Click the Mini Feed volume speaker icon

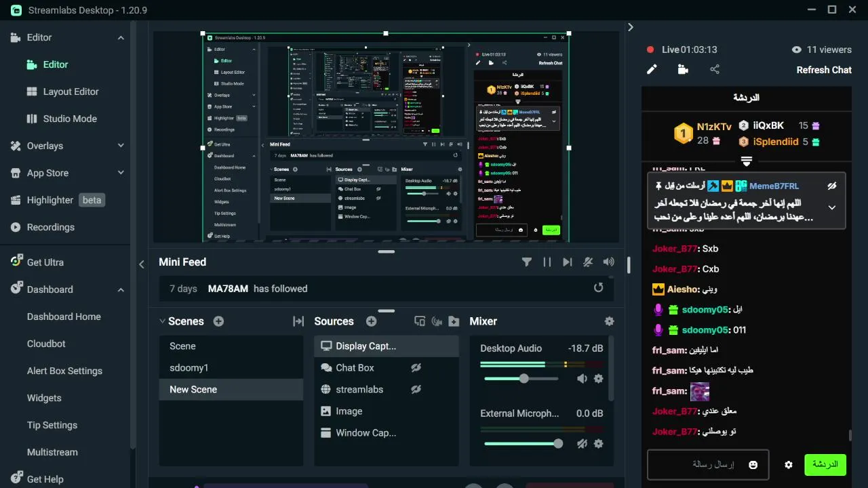click(609, 262)
